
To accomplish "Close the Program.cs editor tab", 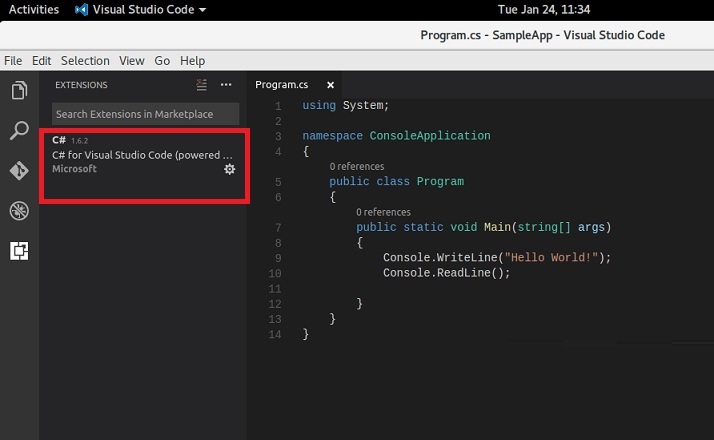I will [330, 85].
